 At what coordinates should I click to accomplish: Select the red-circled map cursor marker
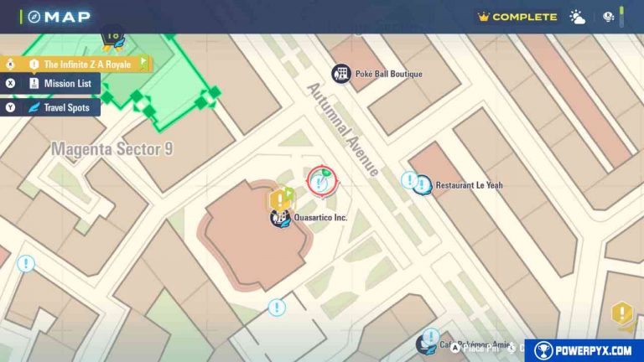[x=322, y=181]
